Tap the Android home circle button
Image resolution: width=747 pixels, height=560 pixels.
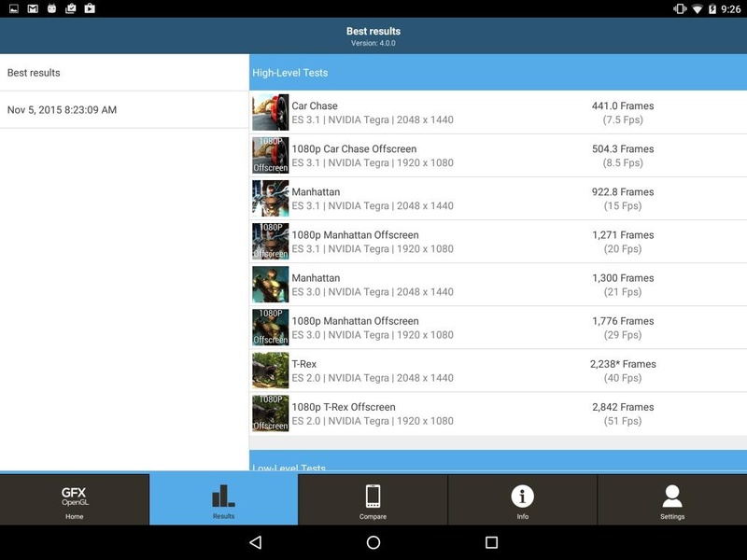coord(373,542)
